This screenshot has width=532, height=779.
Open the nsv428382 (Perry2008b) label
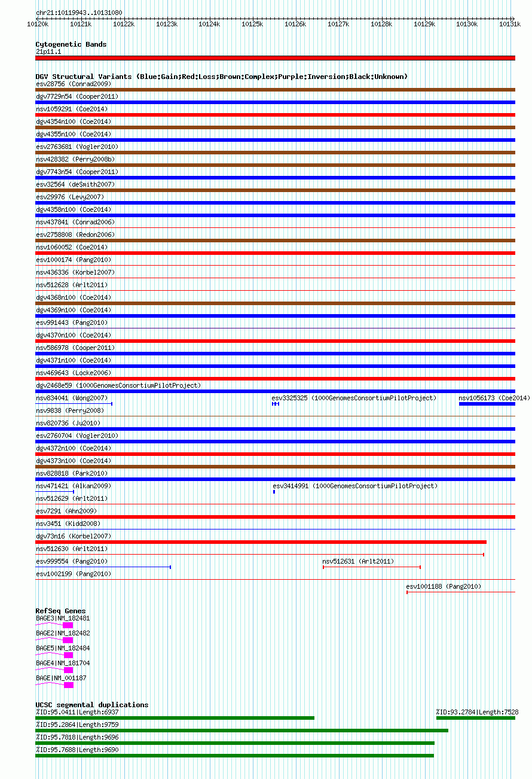(75, 159)
